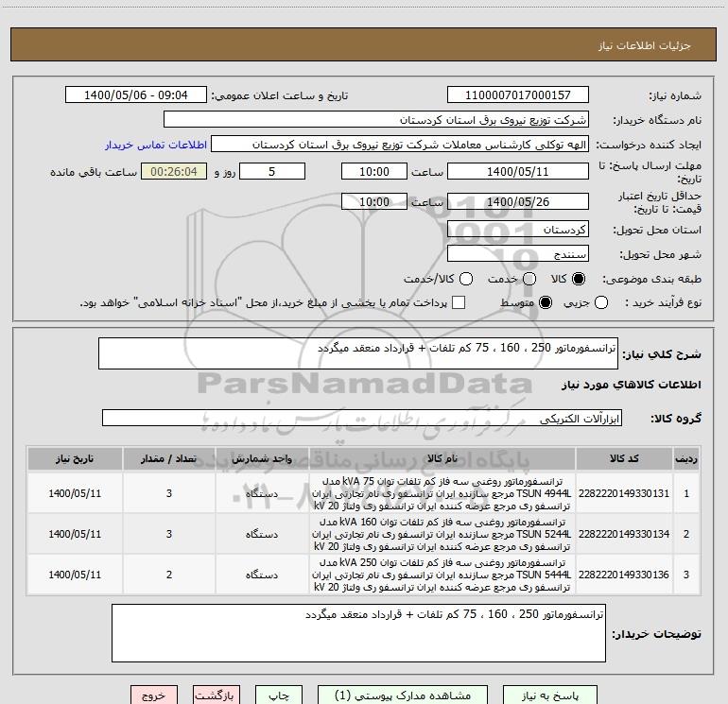Click the واحد شمارش column header
This screenshot has height=704, width=728.
pyautogui.click(x=262, y=459)
